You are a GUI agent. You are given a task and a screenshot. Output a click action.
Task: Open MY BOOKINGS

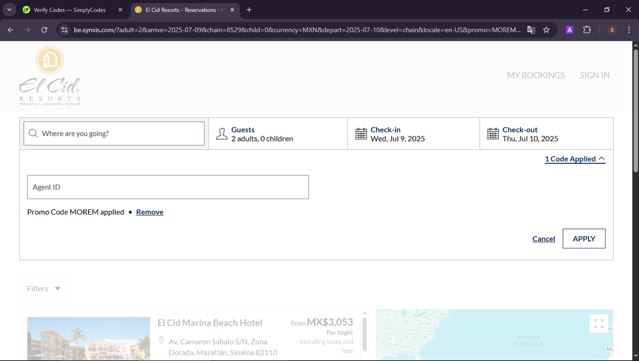[x=535, y=75]
